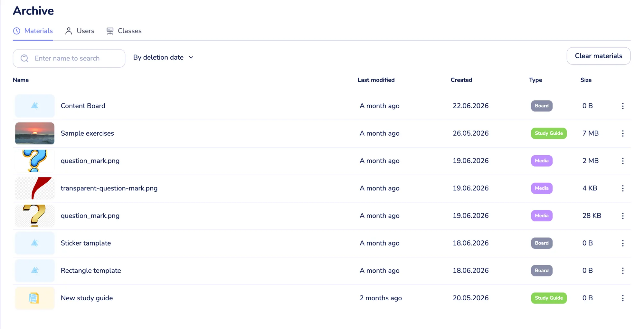This screenshot has height=329, width=644.
Task: Click the gold question mark thumbnail
Action: [35, 216]
